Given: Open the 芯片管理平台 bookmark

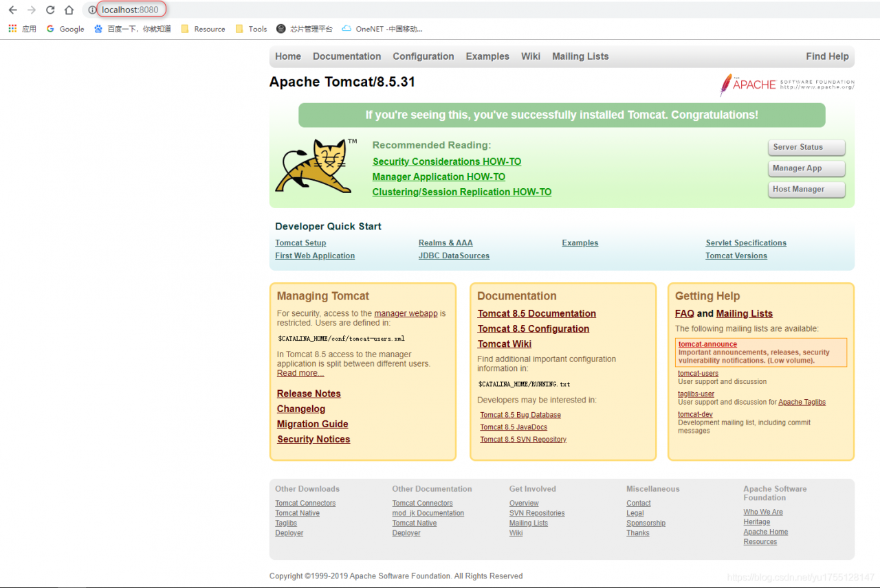Looking at the screenshot, I should click(x=305, y=29).
